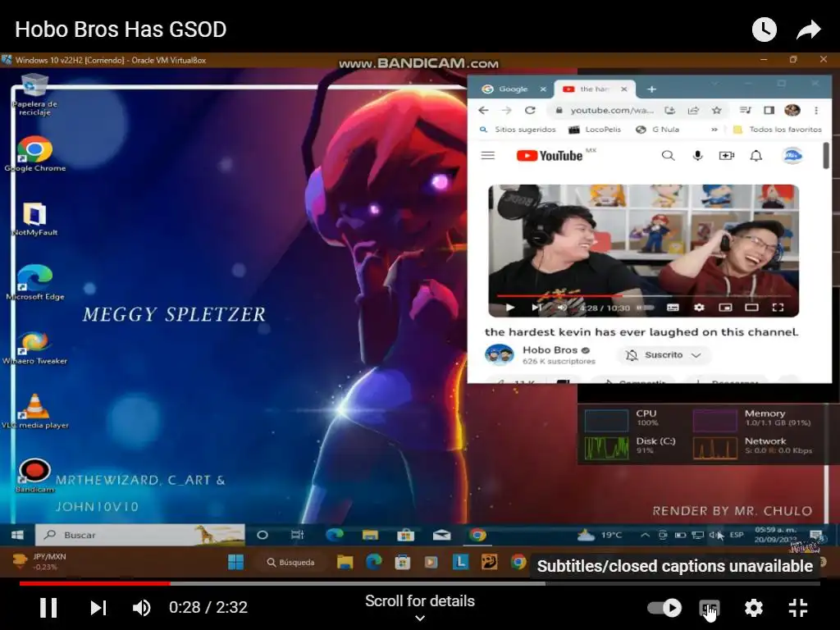840x630 pixels.
Task: Select the Microsoft Edge desktop shortcut
Action: pyautogui.click(x=34, y=283)
